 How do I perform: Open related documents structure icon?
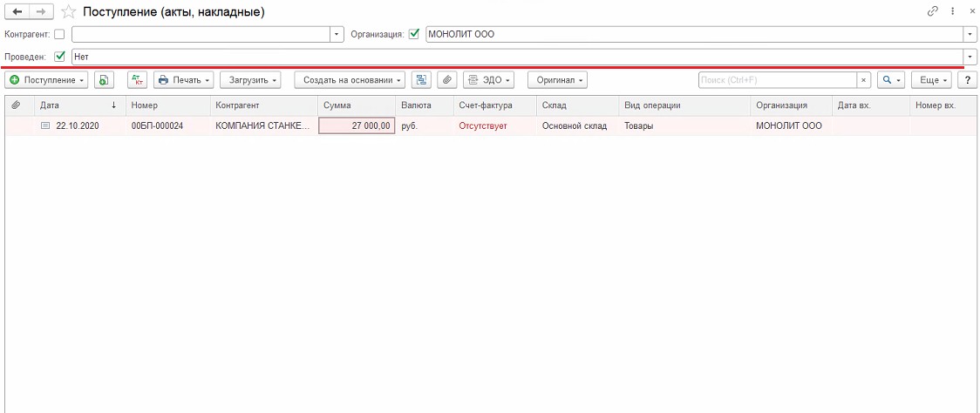(x=421, y=80)
